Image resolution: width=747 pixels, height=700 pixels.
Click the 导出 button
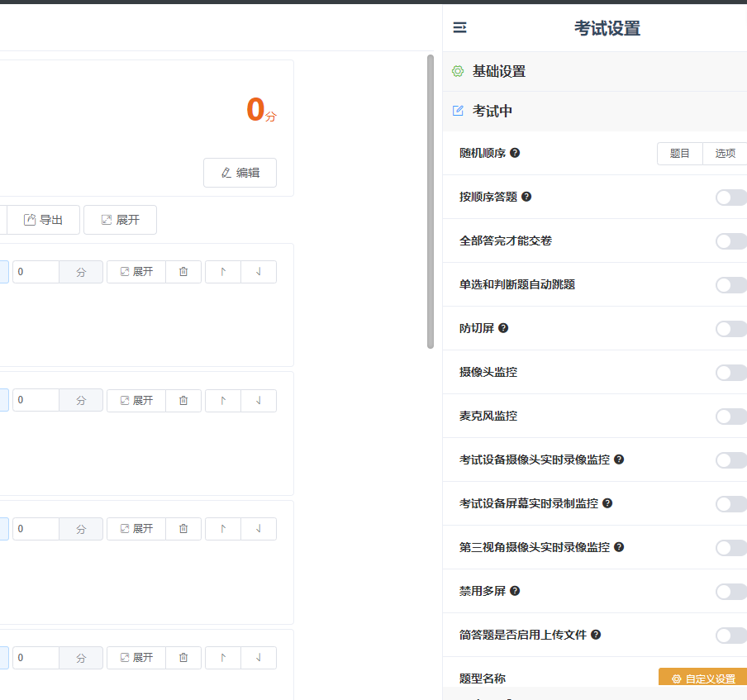(x=43, y=220)
